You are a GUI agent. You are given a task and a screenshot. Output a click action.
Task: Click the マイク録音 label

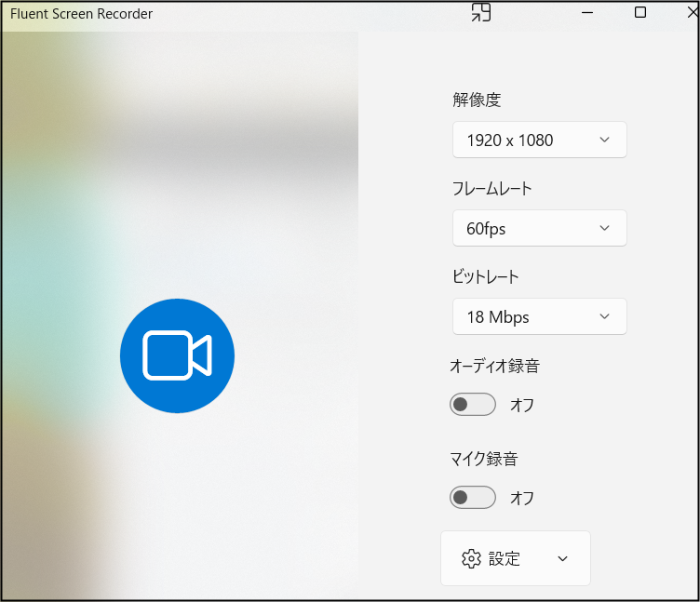pyautogui.click(x=483, y=459)
